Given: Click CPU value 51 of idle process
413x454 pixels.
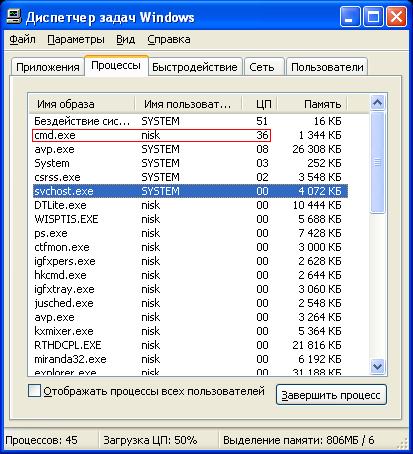Looking at the screenshot, I should click(262, 121).
